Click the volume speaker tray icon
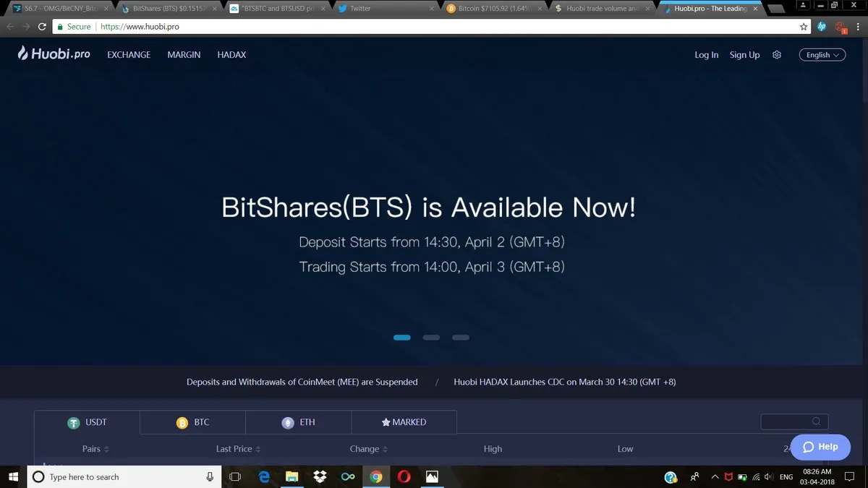The height and width of the screenshot is (488, 868). tap(768, 477)
